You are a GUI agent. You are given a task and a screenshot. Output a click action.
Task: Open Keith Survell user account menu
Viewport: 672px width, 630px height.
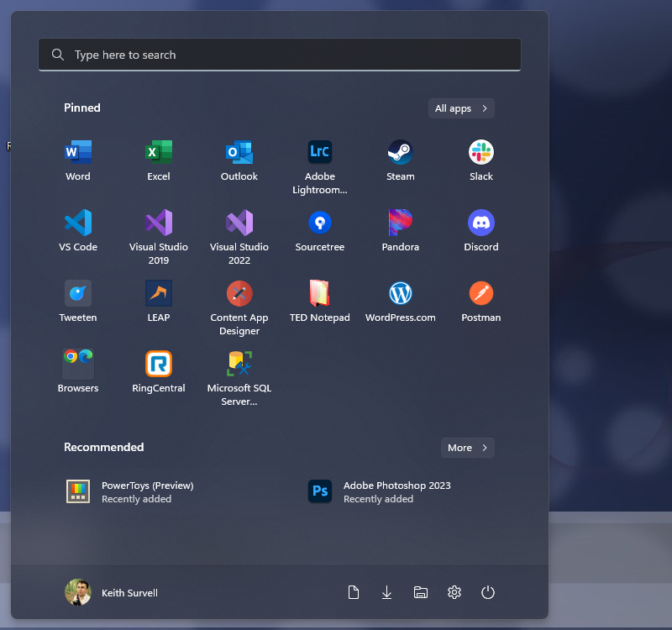click(x=112, y=592)
